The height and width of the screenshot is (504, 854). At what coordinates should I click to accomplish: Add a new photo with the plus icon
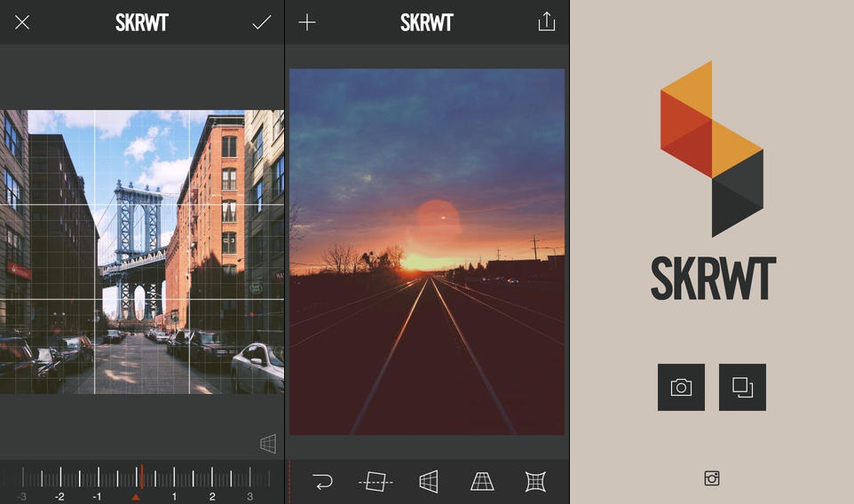click(x=307, y=23)
